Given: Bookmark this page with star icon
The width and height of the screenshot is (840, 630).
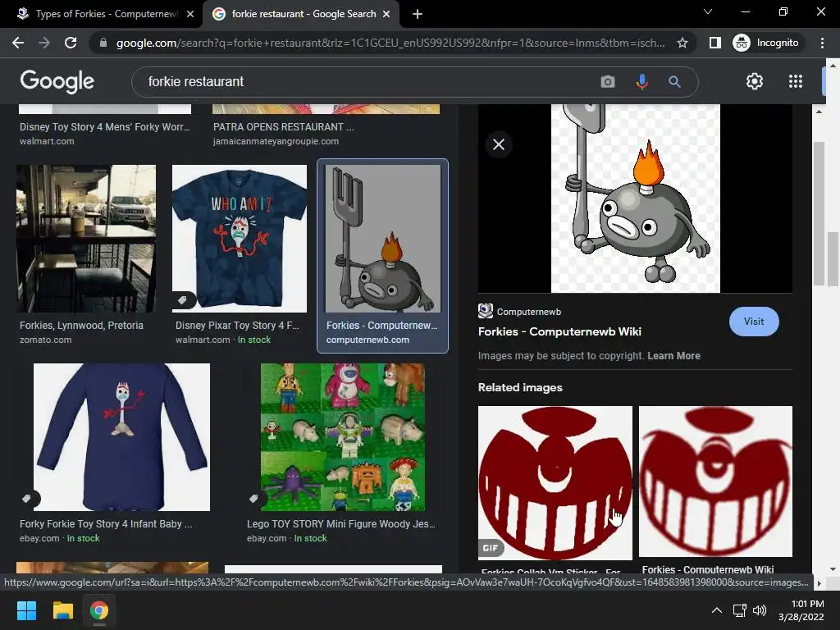Looking at the screenshot, I should tap(682, 43).
